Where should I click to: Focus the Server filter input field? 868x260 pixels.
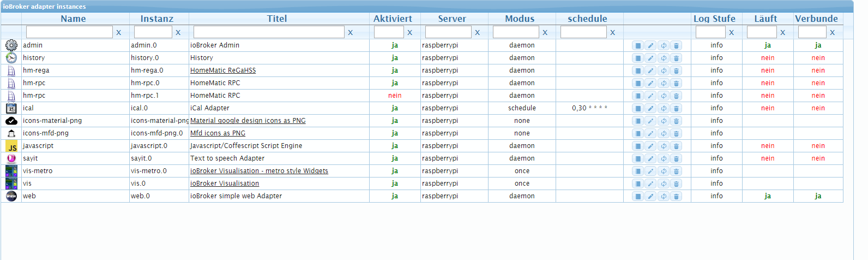tap(448, 32)
